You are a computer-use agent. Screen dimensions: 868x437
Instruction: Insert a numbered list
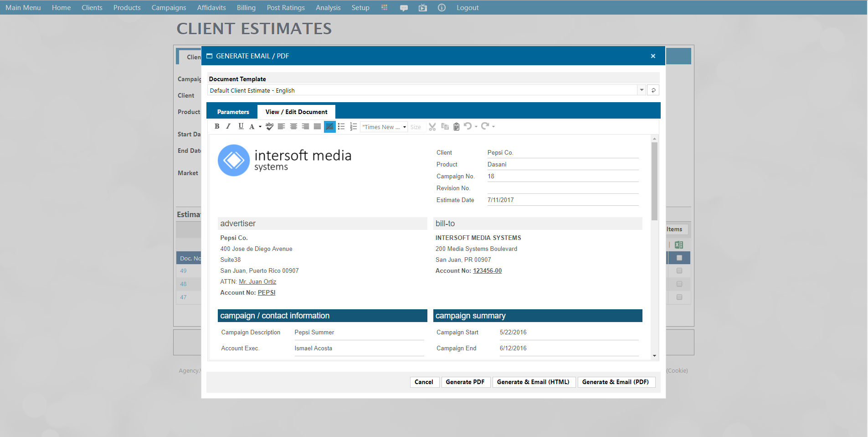[x=353, y=127]
